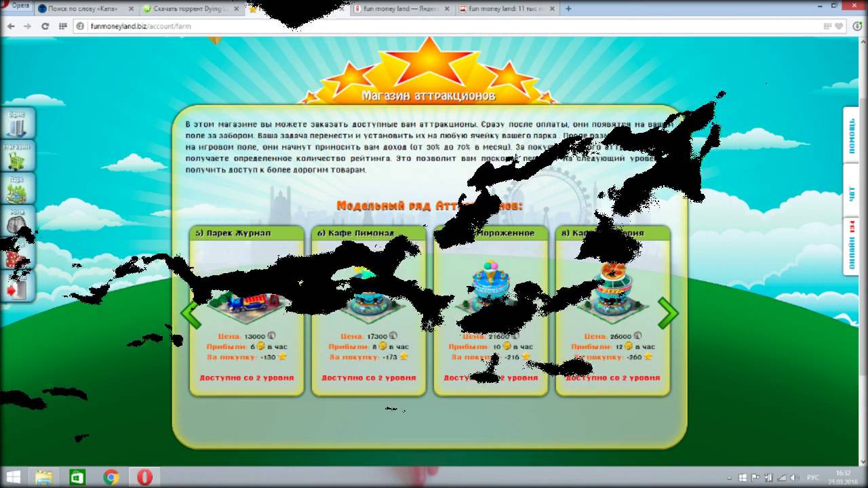The height and width of the screenshot is (488, 868).
Task: Select the 'Ларек Журнал' attraction thumbnail
Action: click(x=247, y=304)
